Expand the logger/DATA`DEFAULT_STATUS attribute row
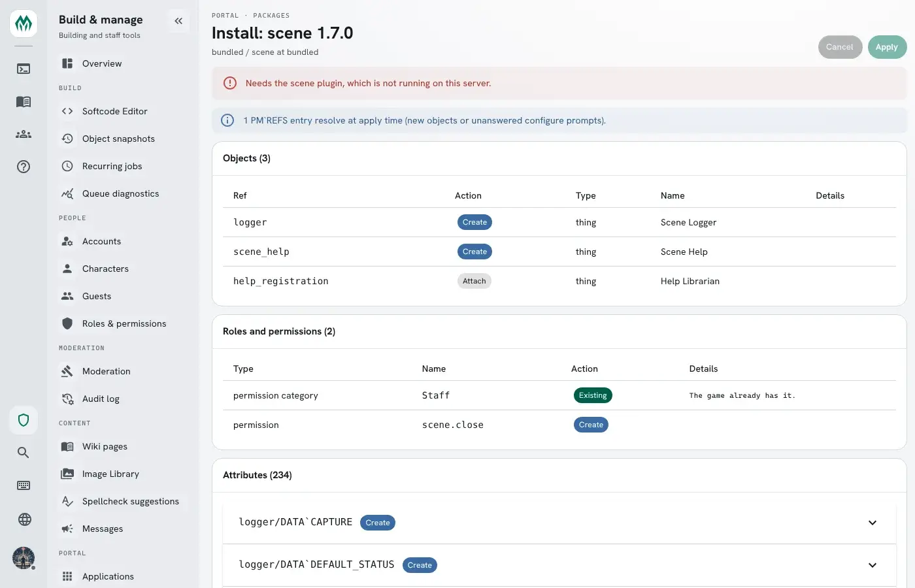The width and height of the screenshot is (915, 588). (x=559, y=565)
